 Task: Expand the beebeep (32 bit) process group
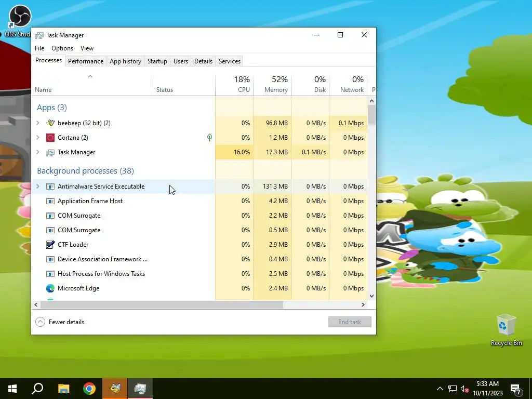pos(37,123)
